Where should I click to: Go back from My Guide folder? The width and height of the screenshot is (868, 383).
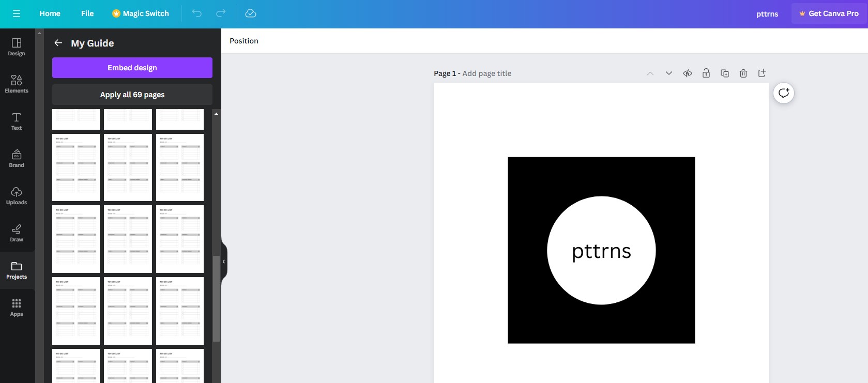[x=58, y=43]
